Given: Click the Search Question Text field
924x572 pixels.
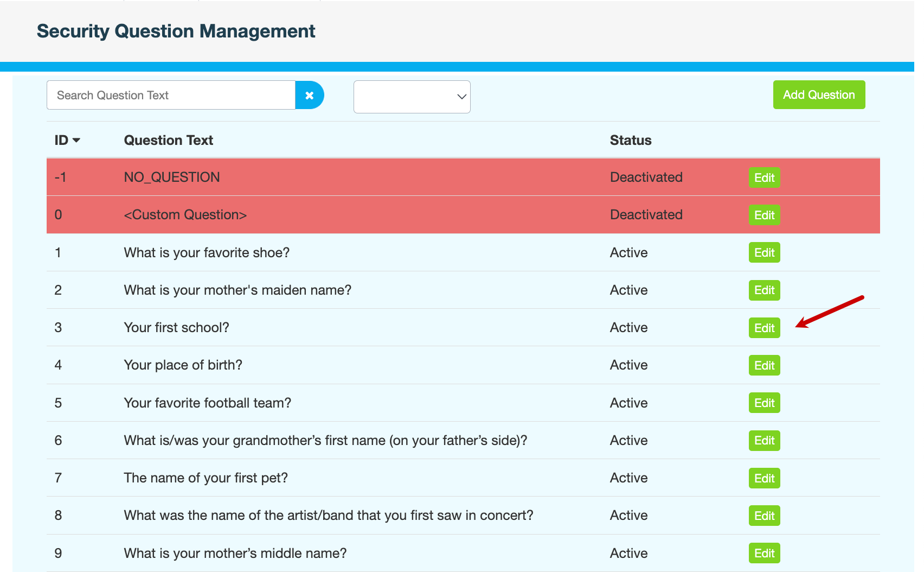Looking at the screenshot, I should (171, 96).
